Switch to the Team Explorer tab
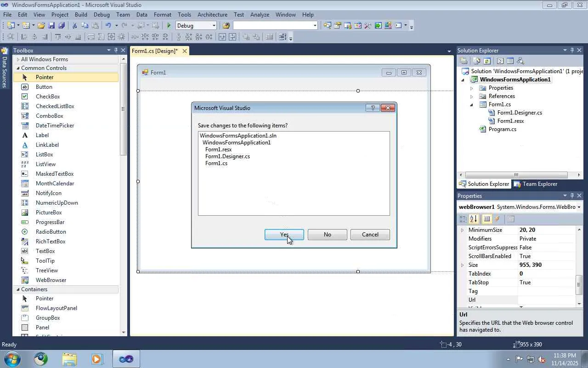Image resolution: width=588 pixels, height=368 pixels. pos(536,184)
